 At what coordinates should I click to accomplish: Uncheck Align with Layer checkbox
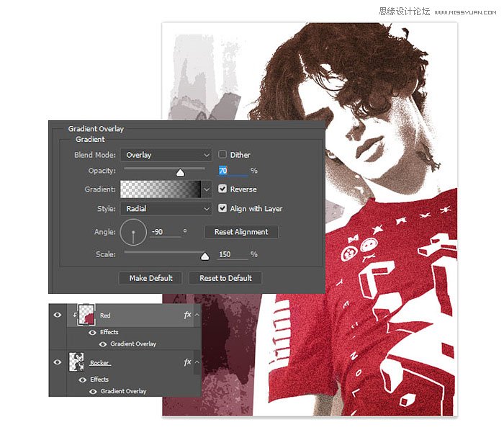point(222,208)
